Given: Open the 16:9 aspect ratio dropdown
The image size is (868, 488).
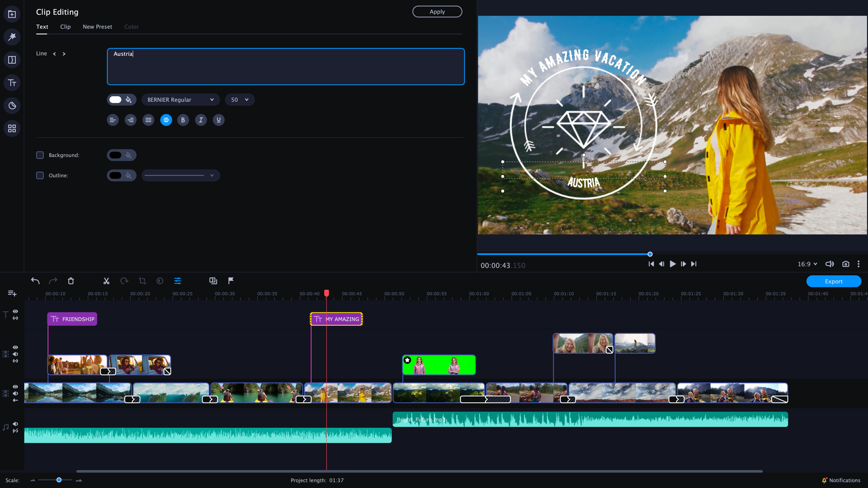Looking at the screenshot, I should (808, 264).
